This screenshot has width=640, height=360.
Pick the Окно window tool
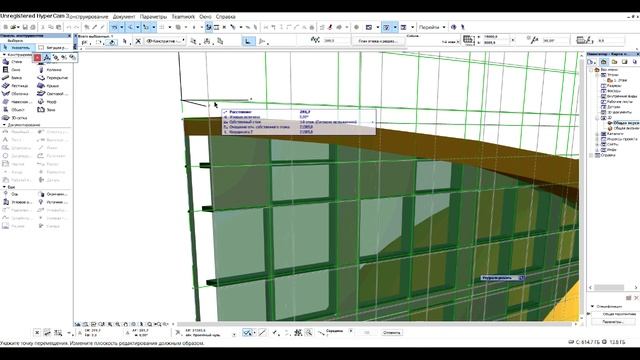12,70
